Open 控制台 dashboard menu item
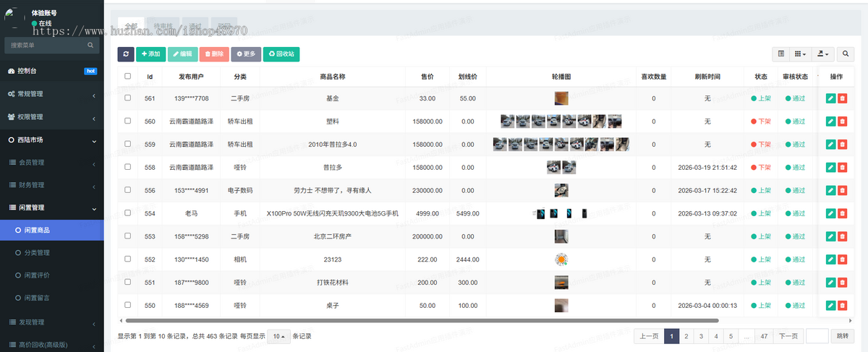The width and height of the screenshot is (868, 352). pyautogui.click(x=52, y=71)
